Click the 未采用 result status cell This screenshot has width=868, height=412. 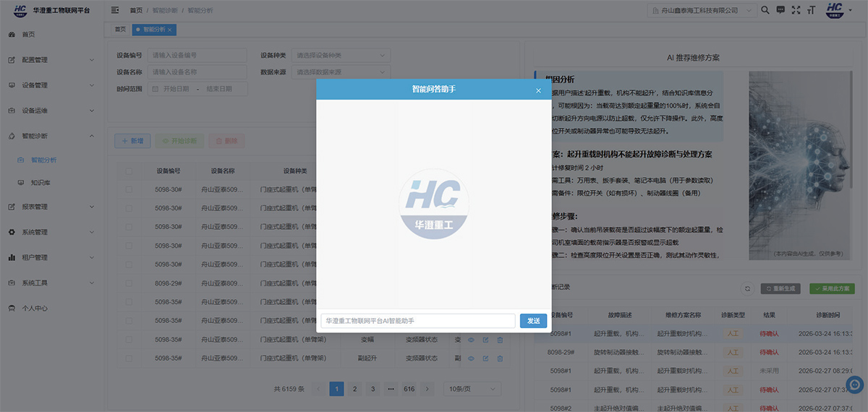pyautogui.click(x=769, y=370)
